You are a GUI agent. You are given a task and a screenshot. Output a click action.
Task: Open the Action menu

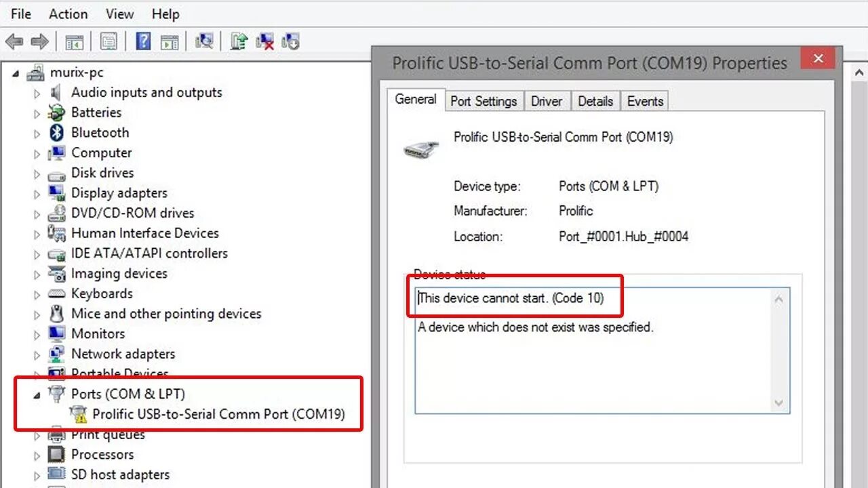click(68, 14)
